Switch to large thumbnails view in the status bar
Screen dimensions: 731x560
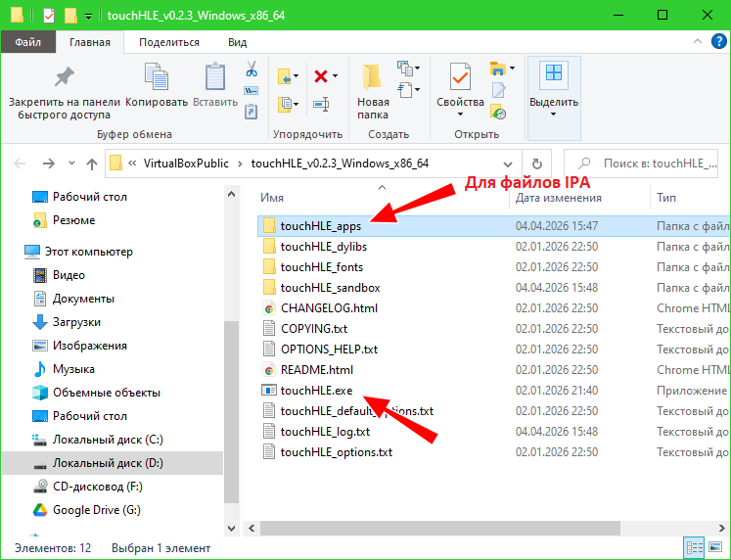(x=715, y=548)
